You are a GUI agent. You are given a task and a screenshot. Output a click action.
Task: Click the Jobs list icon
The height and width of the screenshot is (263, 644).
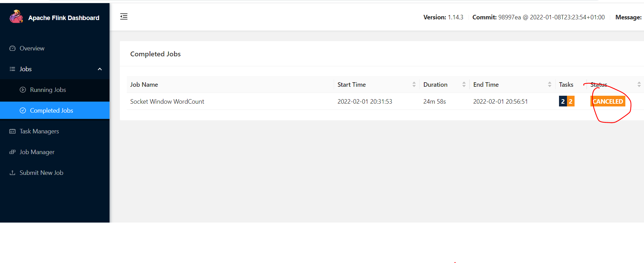[12, 69]
